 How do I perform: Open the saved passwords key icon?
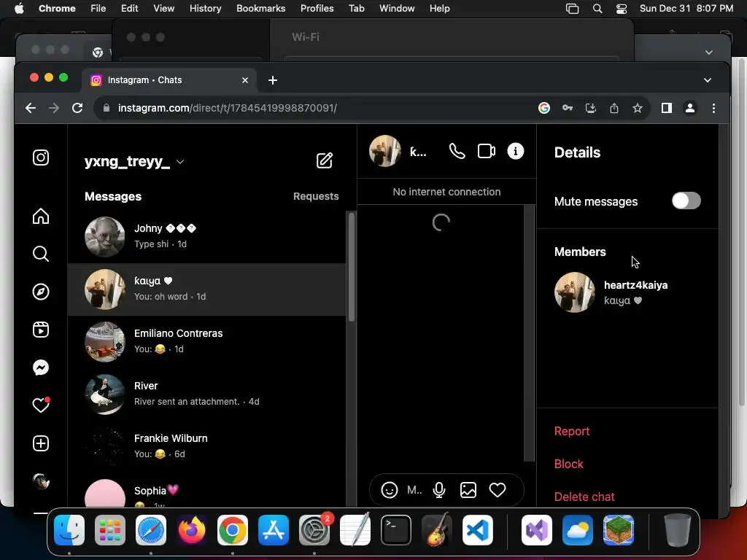(568, 108)
